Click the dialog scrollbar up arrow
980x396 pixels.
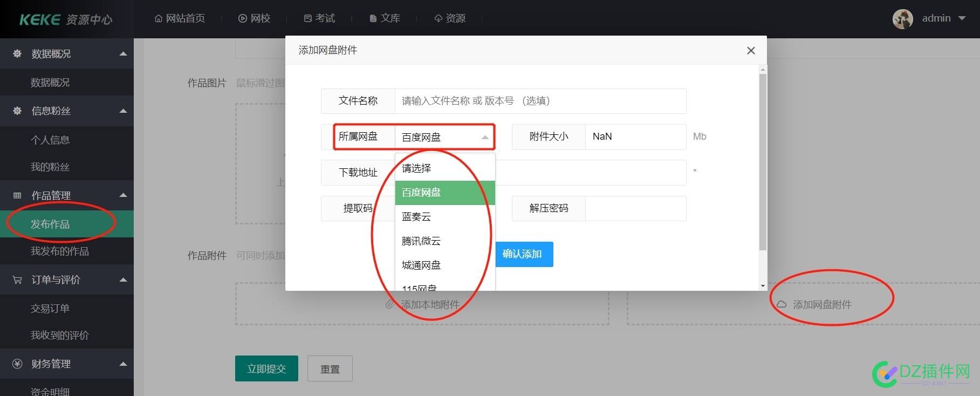point(763,69)
